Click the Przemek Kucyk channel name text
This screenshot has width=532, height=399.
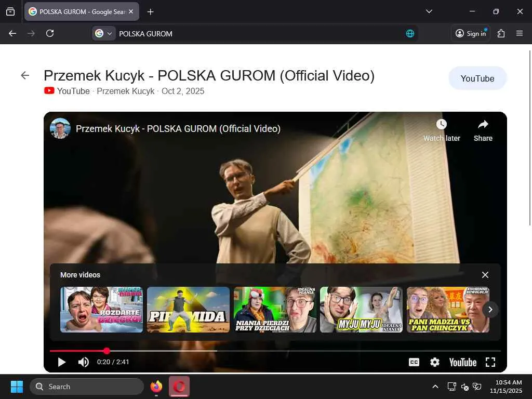point(126,91)
